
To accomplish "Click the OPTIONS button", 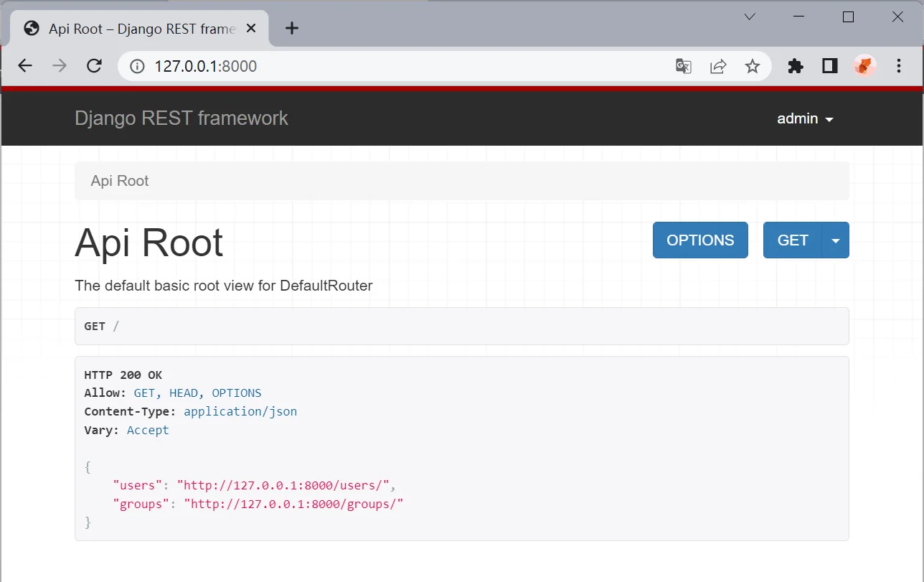I will pyautogui.click(x=700, y=240).
